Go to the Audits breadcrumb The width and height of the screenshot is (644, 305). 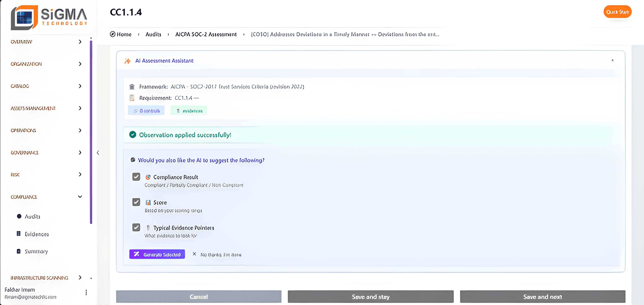coord(153,34)
